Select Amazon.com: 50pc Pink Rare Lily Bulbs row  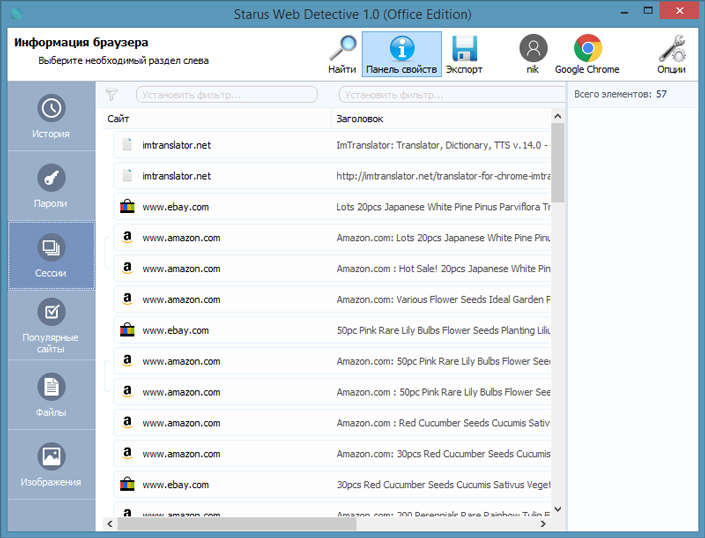(332, 361)
